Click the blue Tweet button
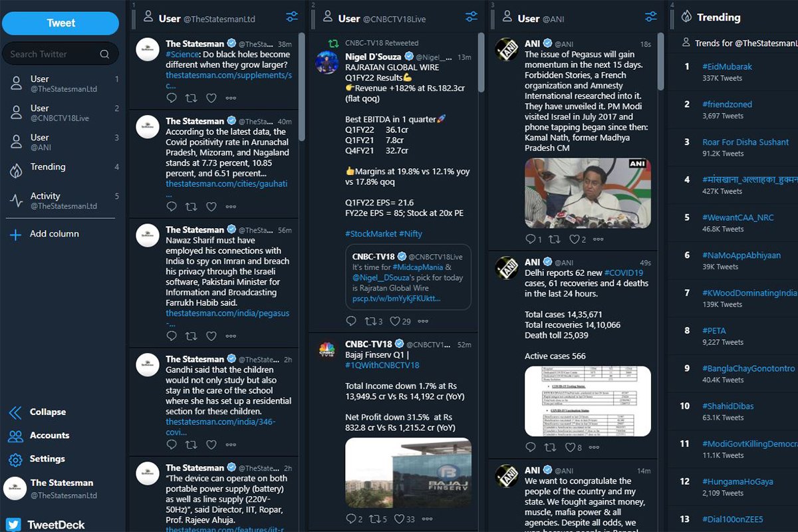 coord(61,23)
